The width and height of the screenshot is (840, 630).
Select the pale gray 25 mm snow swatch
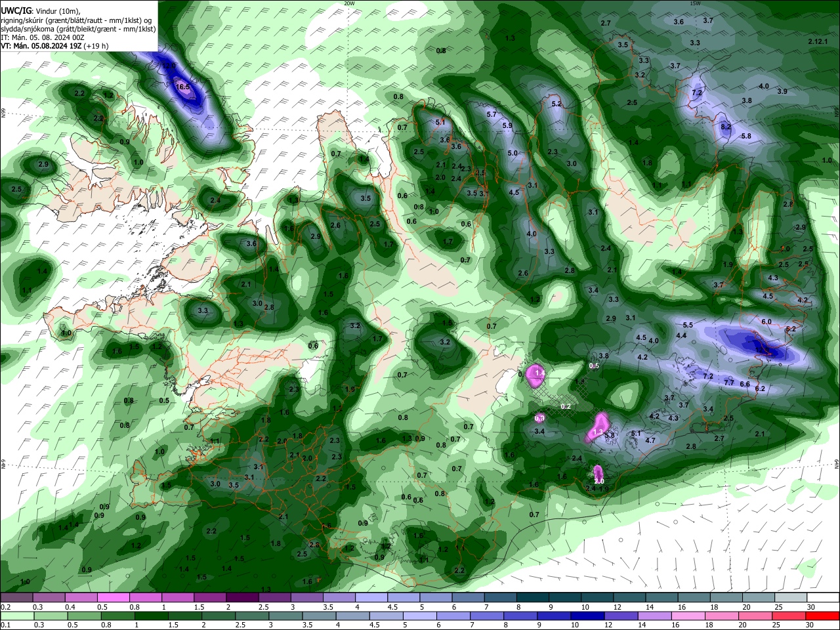coord(791,598)
